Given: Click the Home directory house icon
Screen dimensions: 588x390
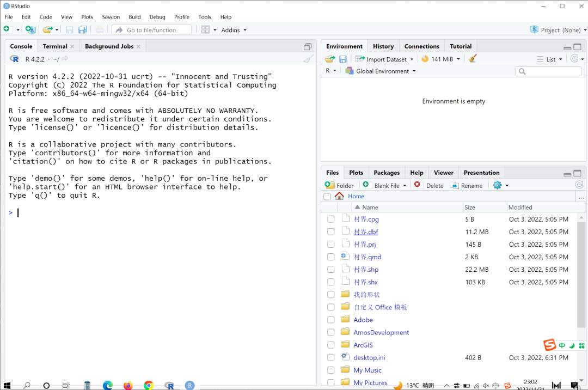Looking at the screenshot, I should tap(339, 196).
